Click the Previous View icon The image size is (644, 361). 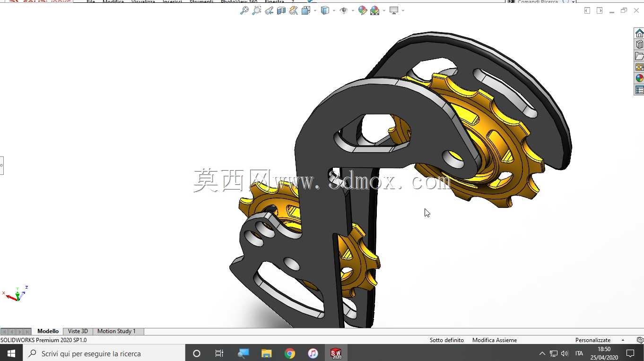coord(269,10)
